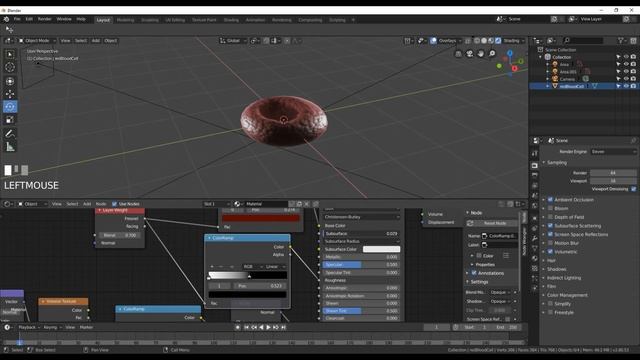Viewport: 640px width, 360px height.
Task: Open the Render properties tab icon
Action: 535,165
